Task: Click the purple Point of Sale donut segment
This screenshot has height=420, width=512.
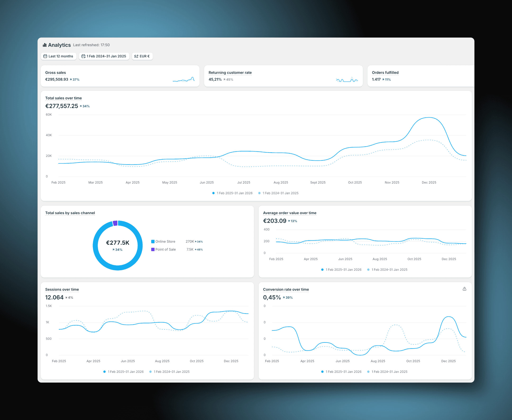Action: 115,223
